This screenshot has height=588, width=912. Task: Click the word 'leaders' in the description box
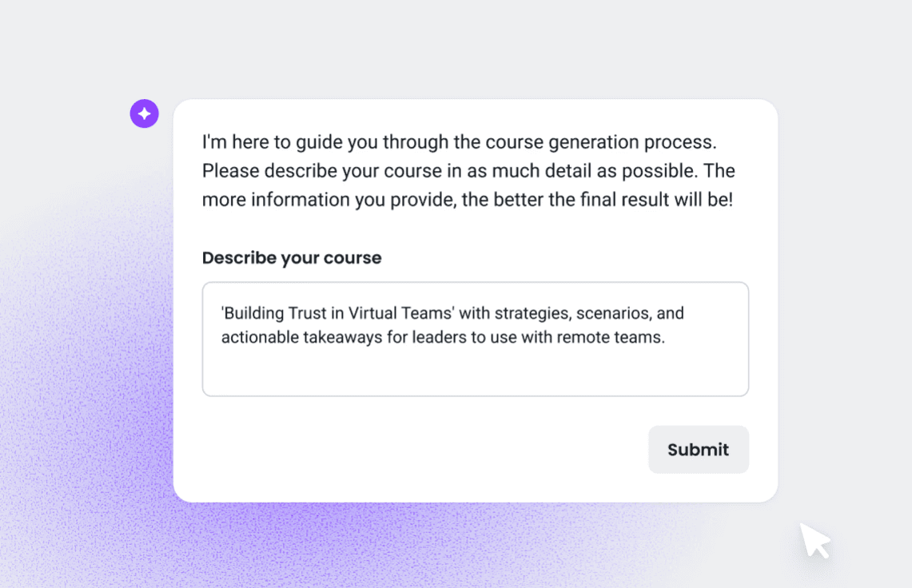click(x=440, y=337)
